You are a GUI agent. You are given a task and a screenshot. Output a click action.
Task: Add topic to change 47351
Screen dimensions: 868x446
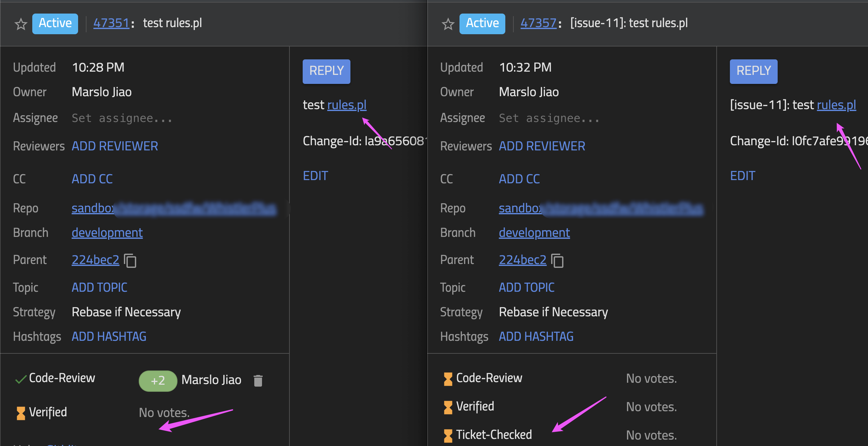point(99,287)
